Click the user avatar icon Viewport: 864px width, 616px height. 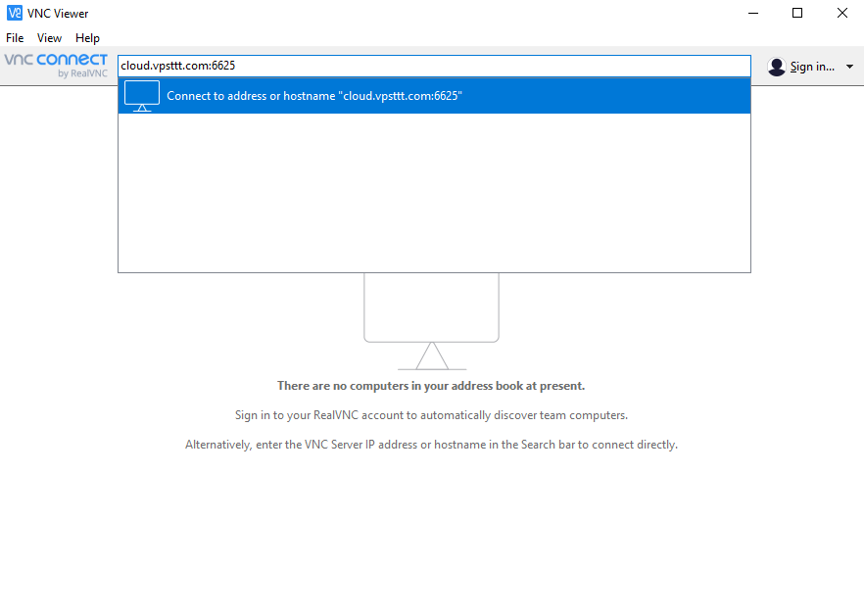pos(777,67)
